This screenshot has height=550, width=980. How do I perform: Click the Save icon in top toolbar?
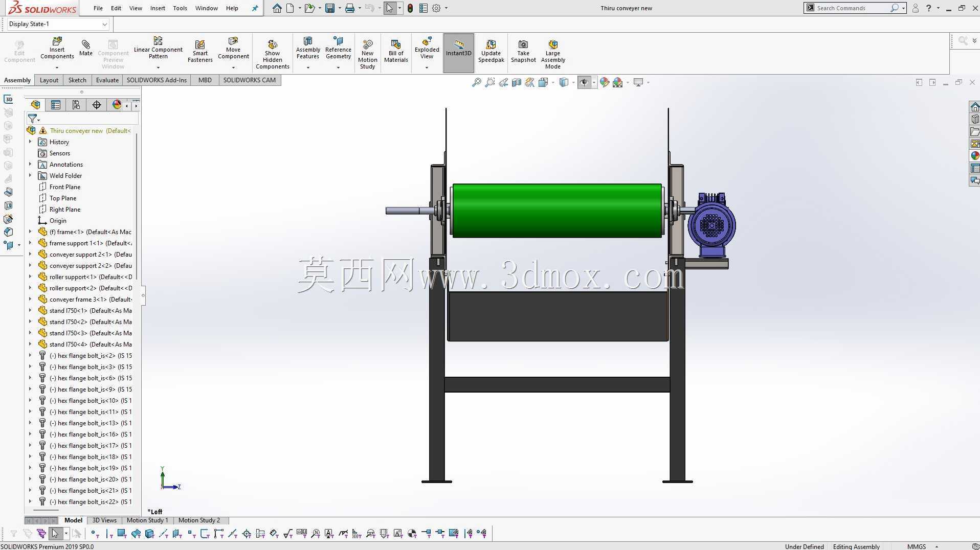pyautogui.click(x=330, y=8)
